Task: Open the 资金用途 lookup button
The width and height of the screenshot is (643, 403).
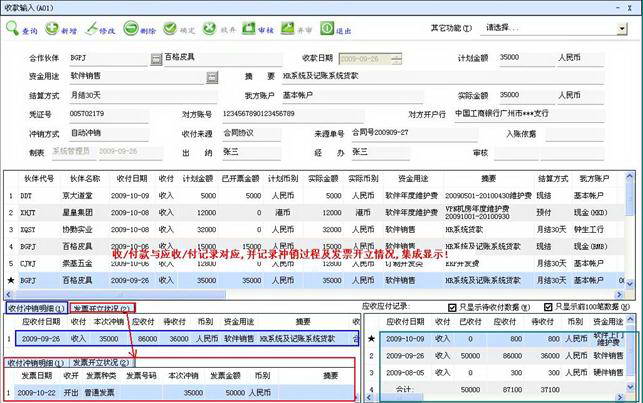Action: point(212,77)
